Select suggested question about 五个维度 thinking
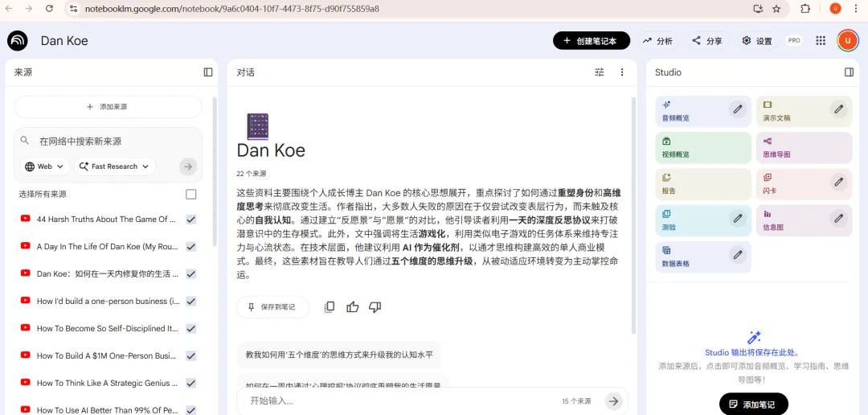This screenshot has height=415, width=868. (339, 355)
